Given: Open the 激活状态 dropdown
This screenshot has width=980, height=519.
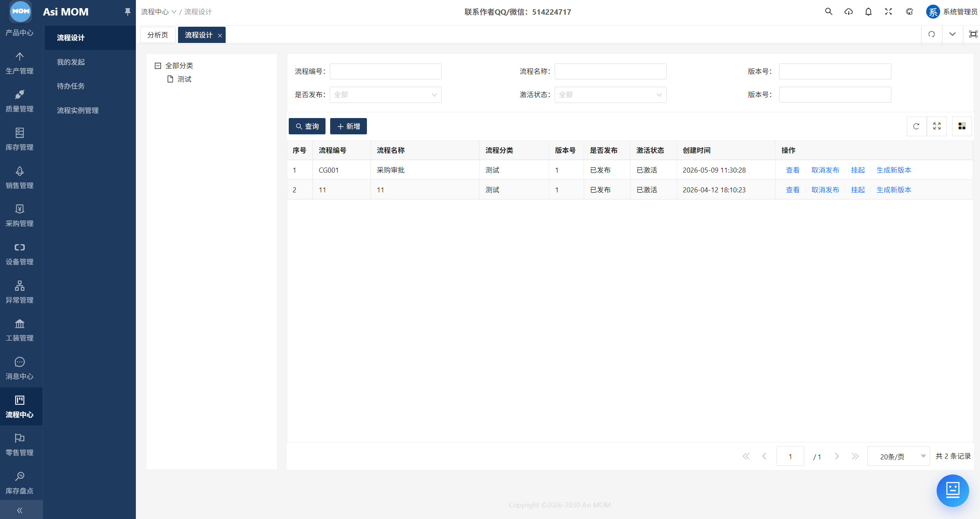Looking at the screenshot, I should click(610, 95).
